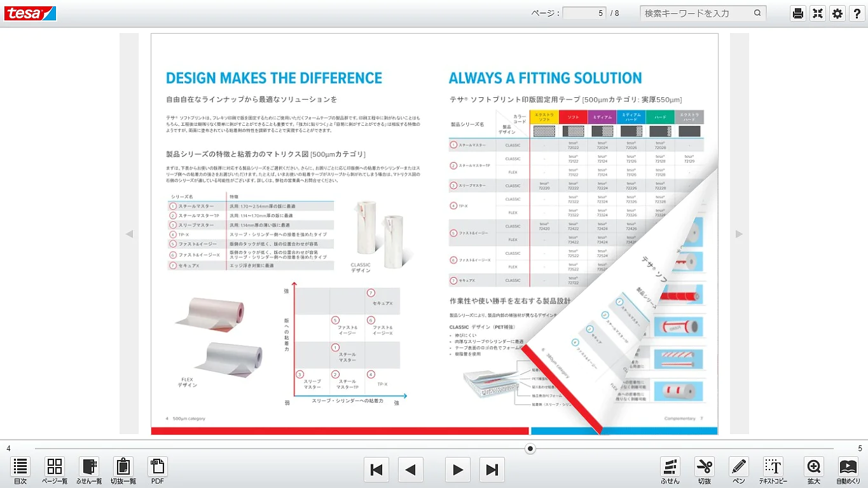
Task: Click the 検索キーワードを入力 search box
Action: (x=696, y=13)
